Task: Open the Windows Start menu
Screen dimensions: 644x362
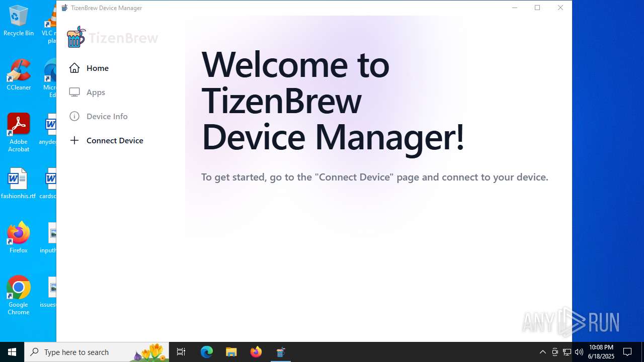Action: 12,352
